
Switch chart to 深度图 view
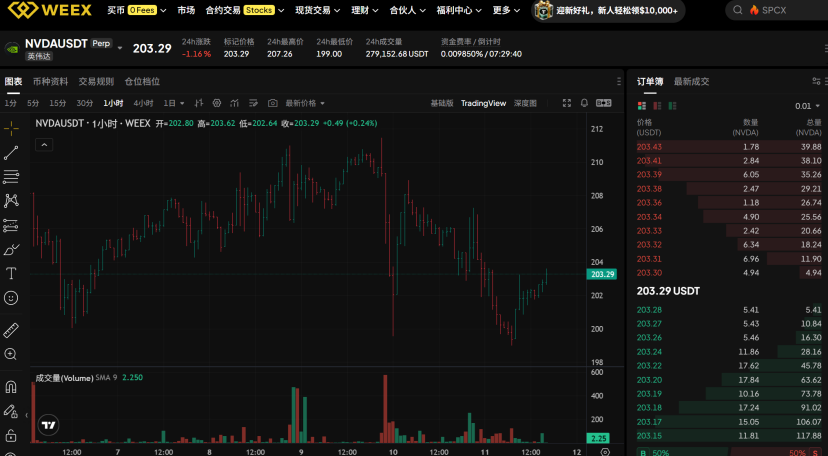click(525, 103)
